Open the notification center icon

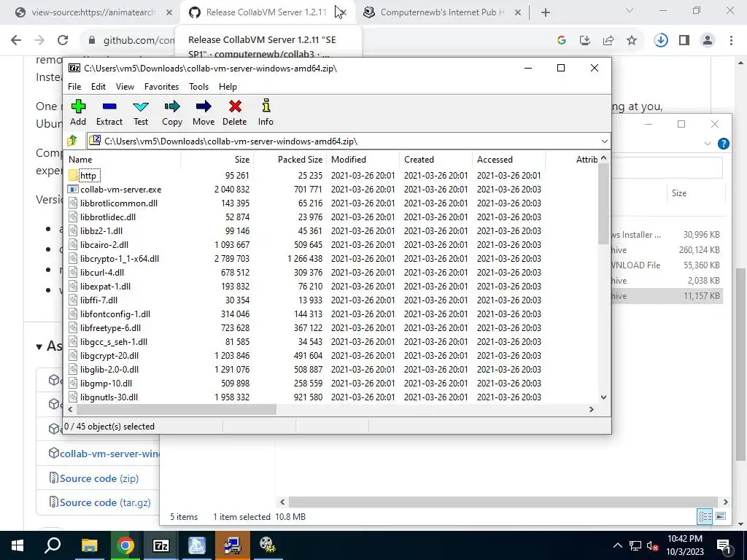tap(724, 545)
